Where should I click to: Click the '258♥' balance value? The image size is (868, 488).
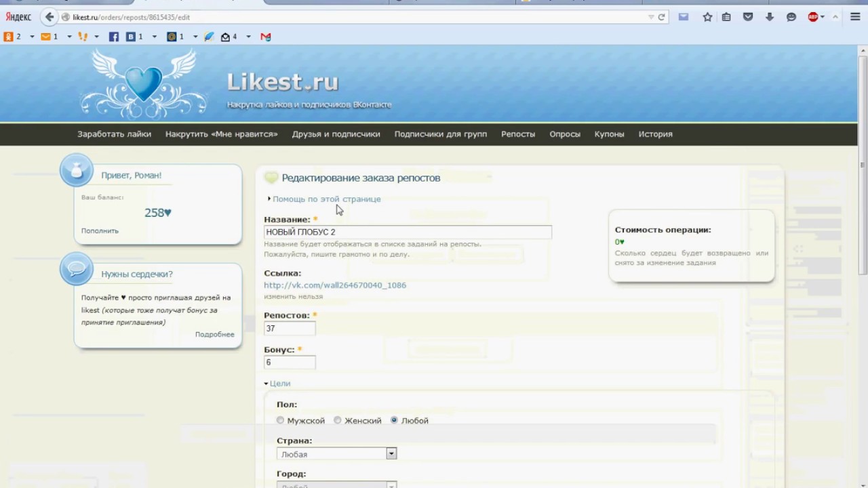(158, 213)
